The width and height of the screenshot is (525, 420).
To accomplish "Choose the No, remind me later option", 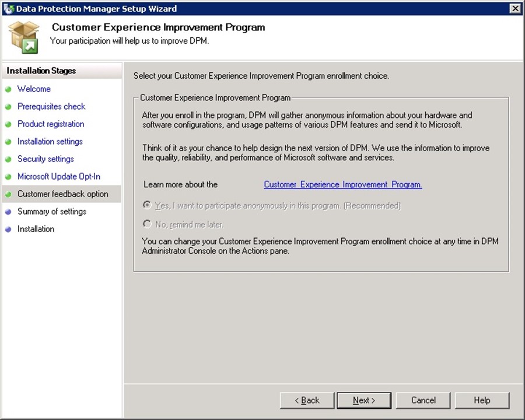I will click(x=147, y=224).
